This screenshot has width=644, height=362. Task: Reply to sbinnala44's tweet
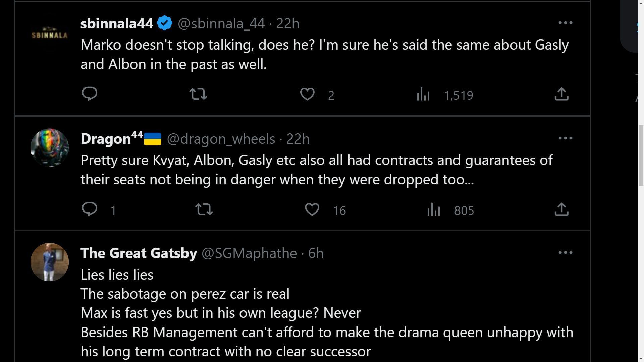click(89, 94)
